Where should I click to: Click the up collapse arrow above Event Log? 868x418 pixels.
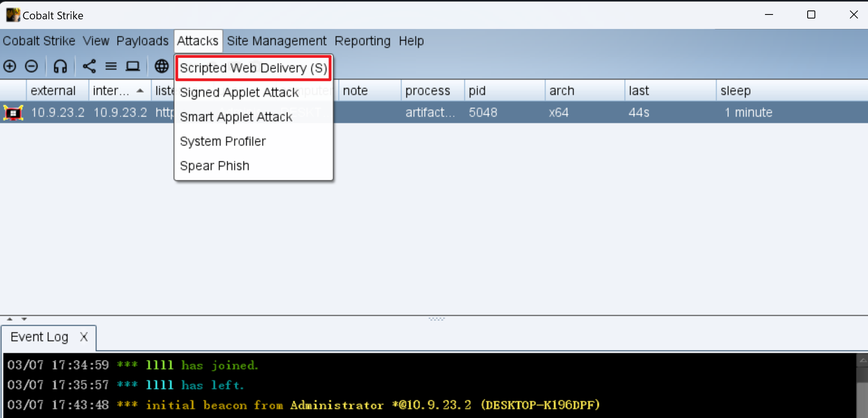click(10, 319)
